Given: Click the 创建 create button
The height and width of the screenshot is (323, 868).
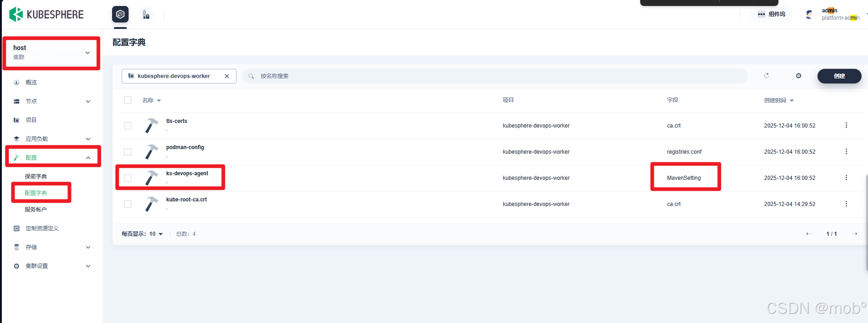Looking at the screenshot, I should 839,76.
